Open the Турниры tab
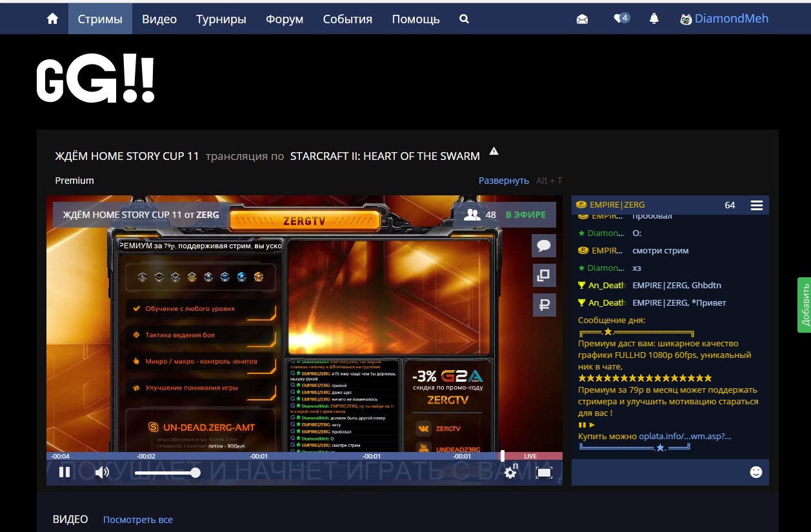This screenshot has height=532, width=811. click(221, 19)
